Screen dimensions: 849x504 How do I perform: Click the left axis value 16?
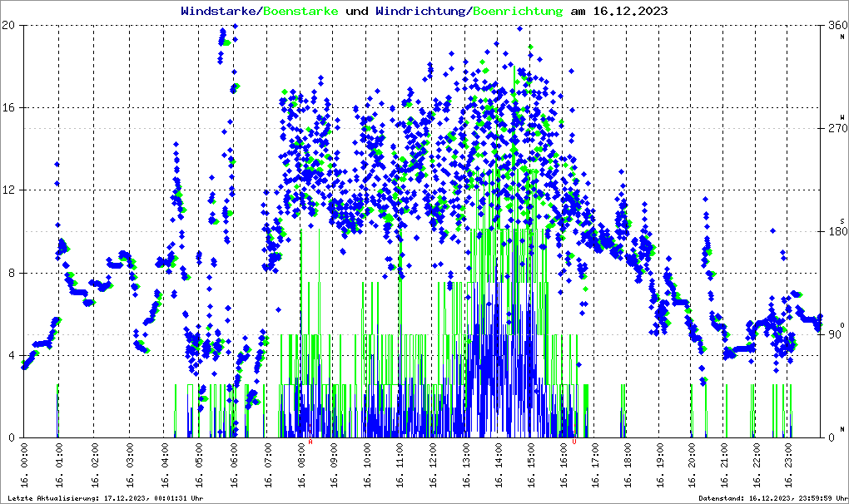point(8,107)
